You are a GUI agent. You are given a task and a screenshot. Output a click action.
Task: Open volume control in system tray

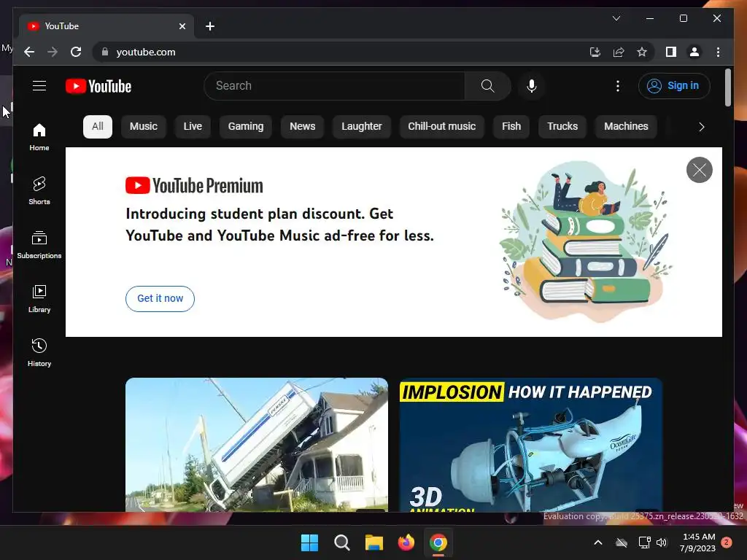[662, 542]
